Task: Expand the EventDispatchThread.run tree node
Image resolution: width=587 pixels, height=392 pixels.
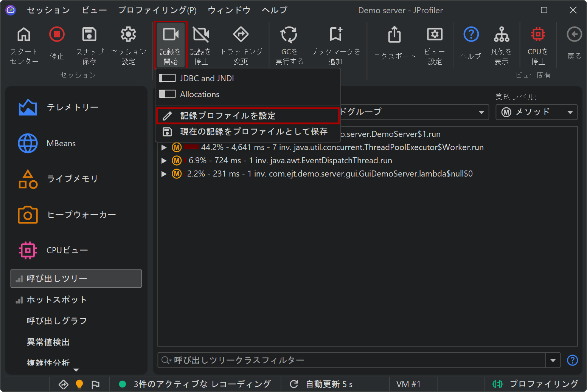Action: 164,161
